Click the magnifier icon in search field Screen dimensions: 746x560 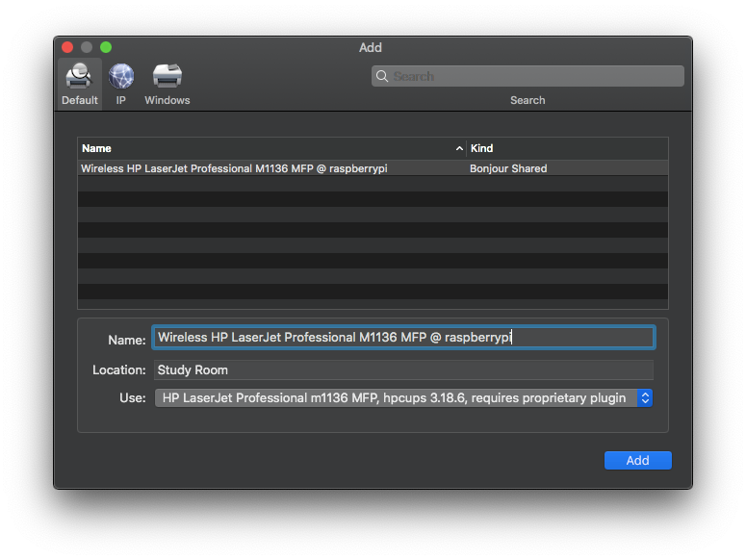coord(381,76)
